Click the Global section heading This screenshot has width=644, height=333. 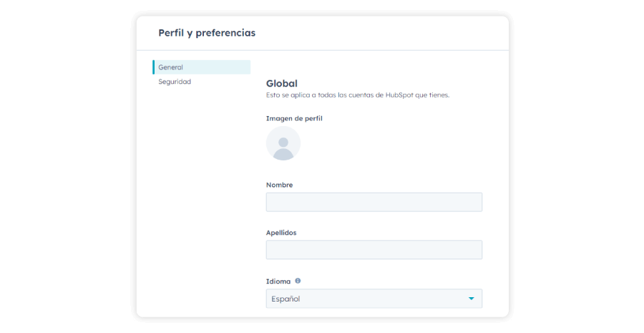282,84
